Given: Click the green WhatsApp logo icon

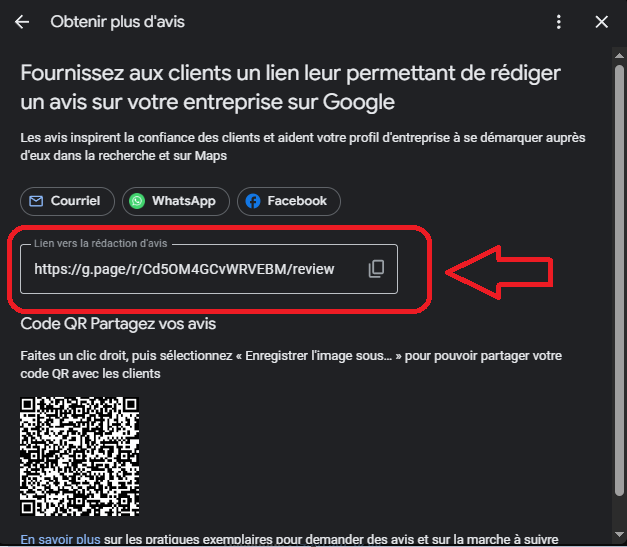Looking at the screenshot, I should pos(137,201).
